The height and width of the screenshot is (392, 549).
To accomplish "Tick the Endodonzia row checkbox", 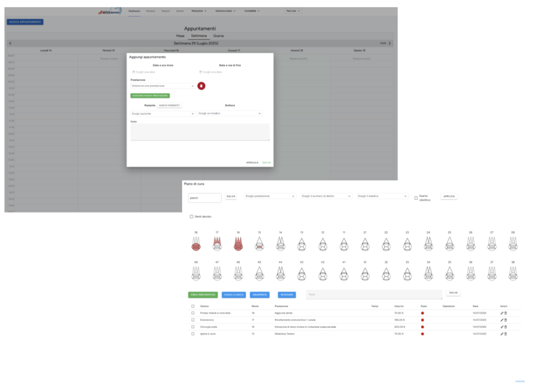I will [x=193, y=320].
